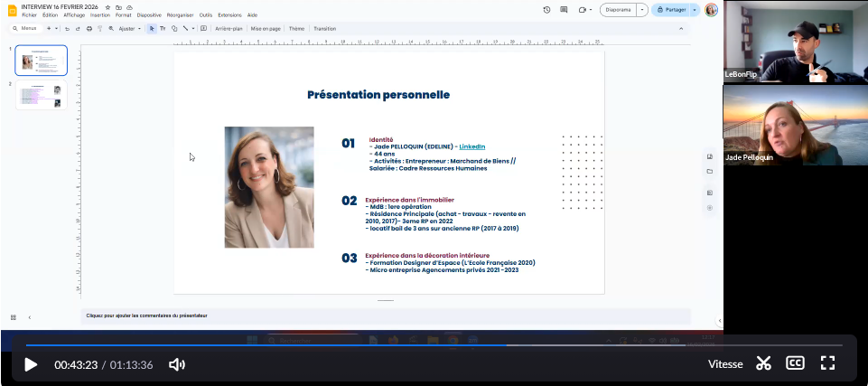The image size is (868, 386).
Task: Print the presentation with the printer icon
Action: click(89, 29)
